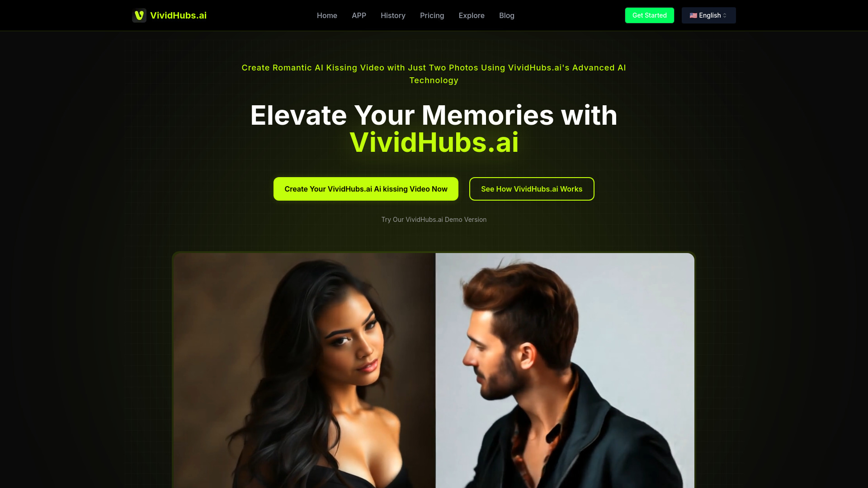Click Try Our VividHubs.ai Demo Version link

[x=434, y=219]
